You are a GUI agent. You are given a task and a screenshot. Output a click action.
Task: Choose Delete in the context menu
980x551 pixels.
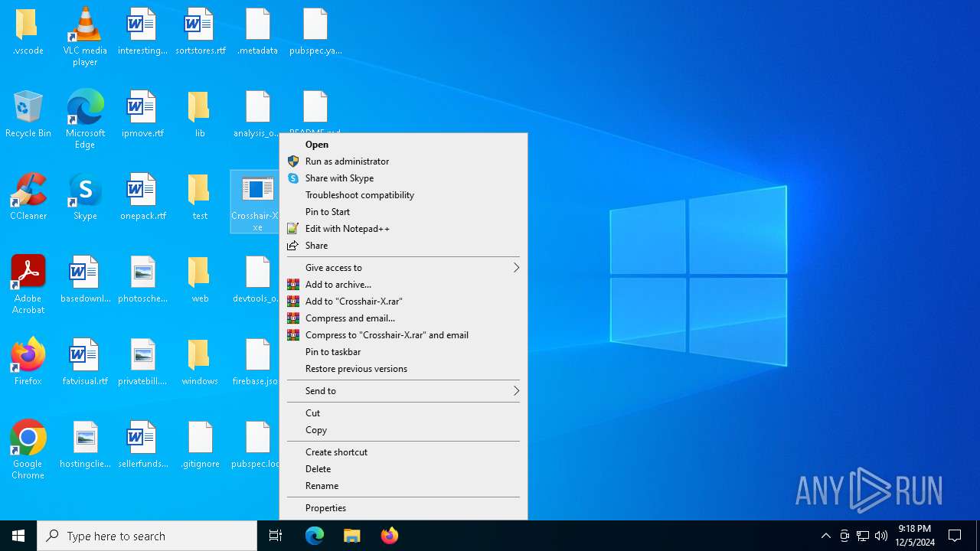[403, 469]
